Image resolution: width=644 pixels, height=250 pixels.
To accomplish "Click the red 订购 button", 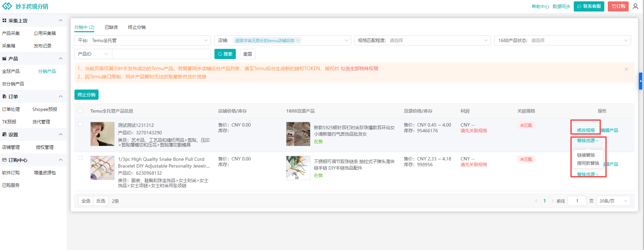I will 618,6.
